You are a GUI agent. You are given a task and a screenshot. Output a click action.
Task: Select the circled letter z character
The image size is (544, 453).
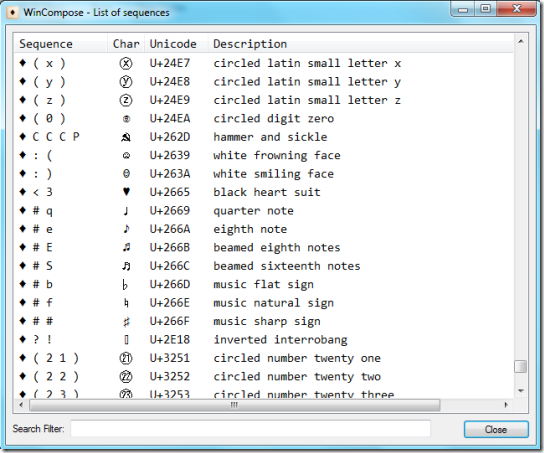click(126, 100)
